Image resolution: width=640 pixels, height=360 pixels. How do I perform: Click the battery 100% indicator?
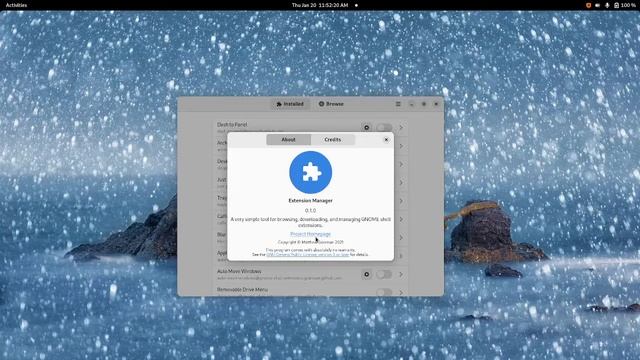pyautogui.click(x=625, y=5)
